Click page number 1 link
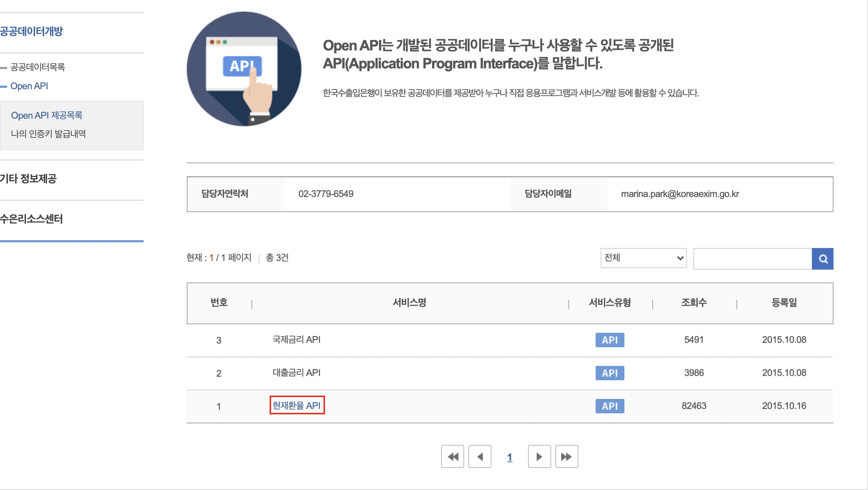Image resolution: width=868 pixels, height=490 pixels. [x=509, y=457]
